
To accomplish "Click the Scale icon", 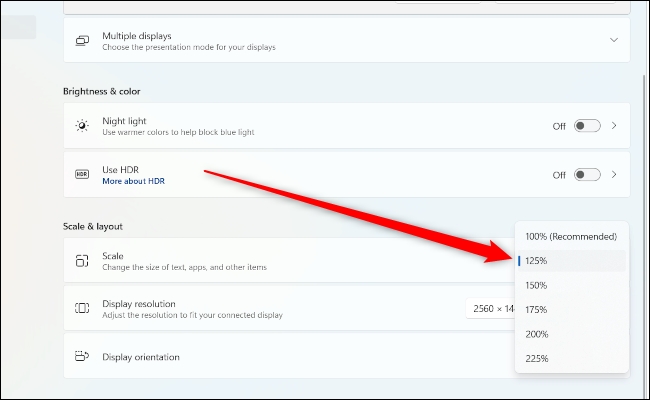I will tap(82, 261).
